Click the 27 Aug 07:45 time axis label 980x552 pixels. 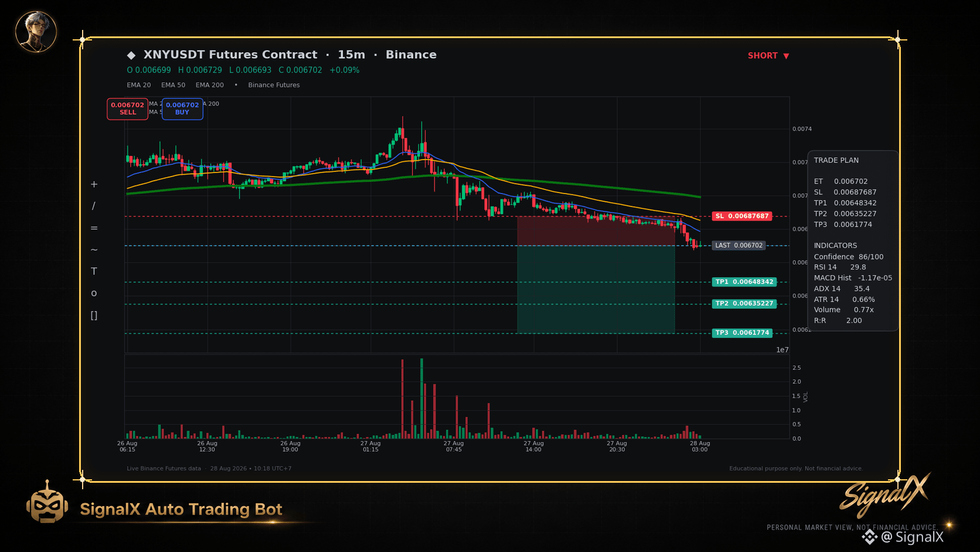point(454,446)
